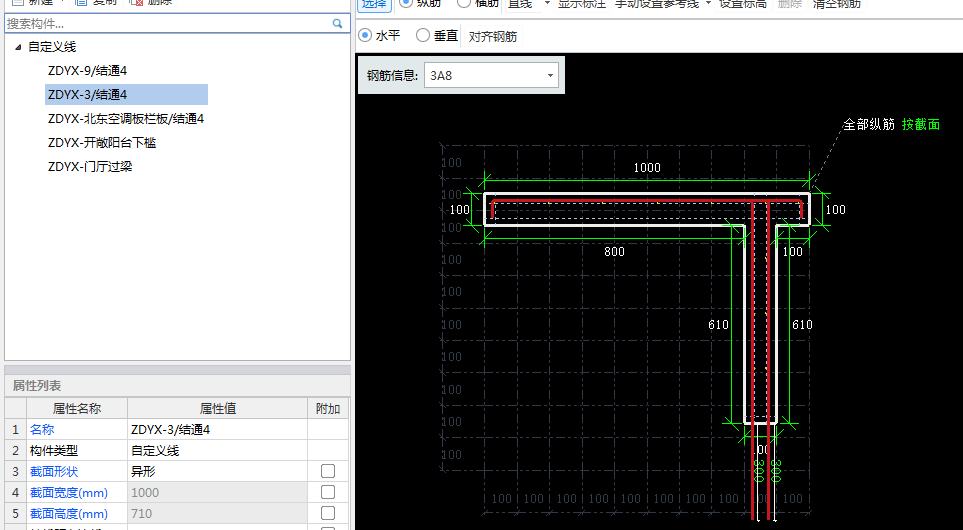Click the 对齐钢筋 button
This screenshot has width=963, height=530.
[493, 36]
